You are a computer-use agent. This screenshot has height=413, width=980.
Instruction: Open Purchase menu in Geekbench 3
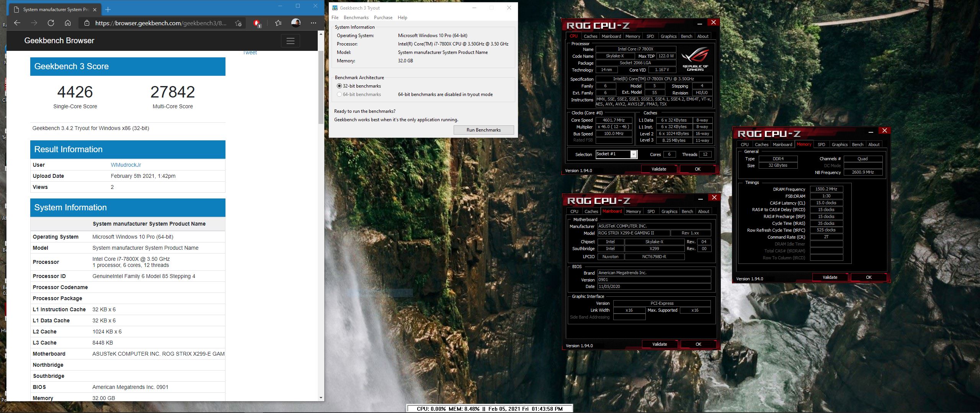[383, 18]
